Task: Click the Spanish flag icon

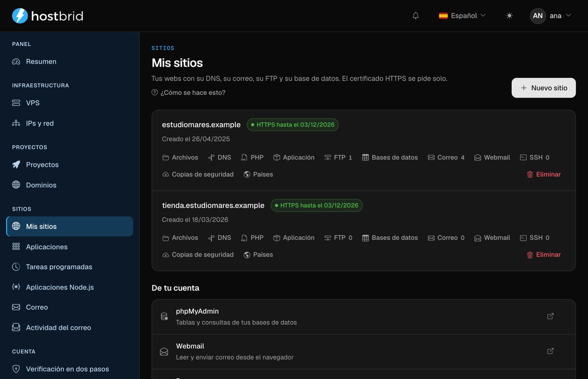Action: 443,16
